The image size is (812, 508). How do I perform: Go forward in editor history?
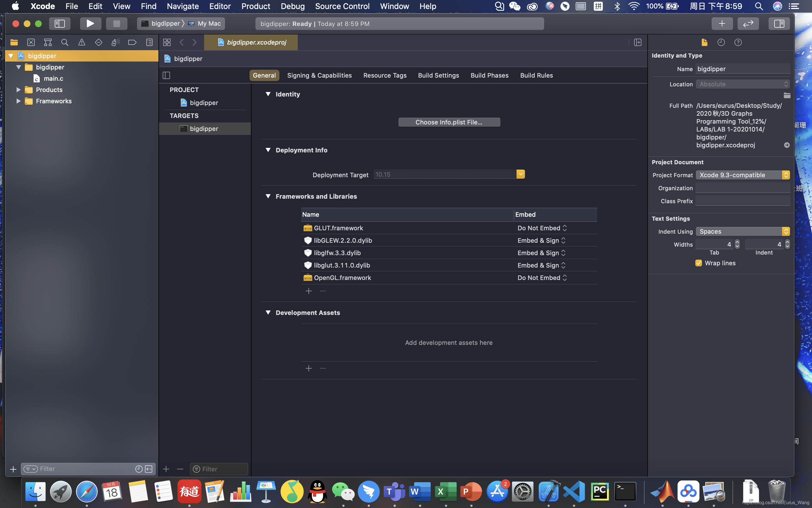coord(195,42)
